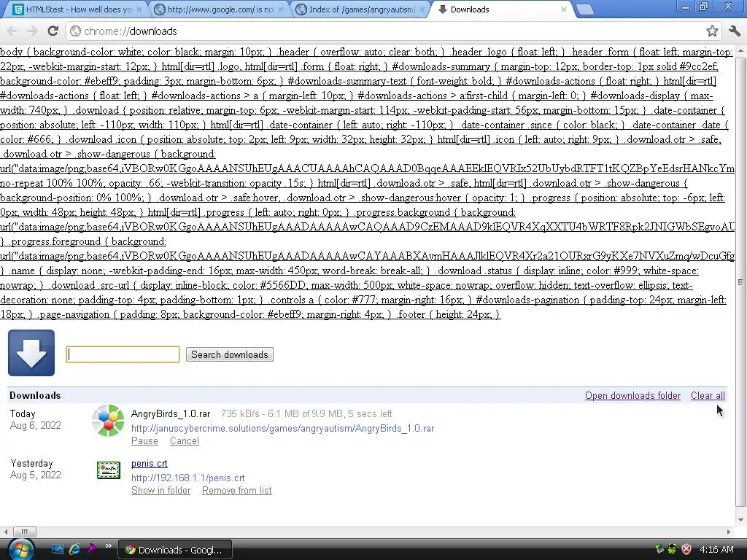This screenshot has width=747, height=560.
Task: Switch to the Index of /games/angryautism tab
Action: pos(360,9)
